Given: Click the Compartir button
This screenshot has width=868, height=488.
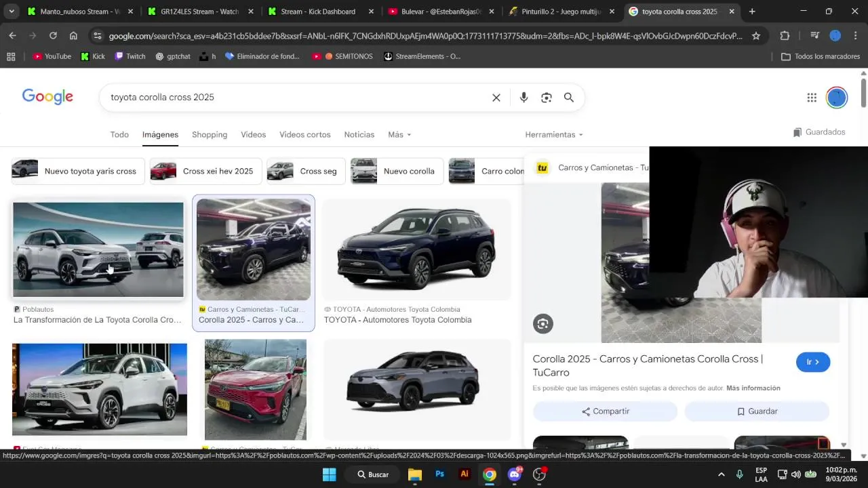Looking at the screenshot, I should 605,411.
